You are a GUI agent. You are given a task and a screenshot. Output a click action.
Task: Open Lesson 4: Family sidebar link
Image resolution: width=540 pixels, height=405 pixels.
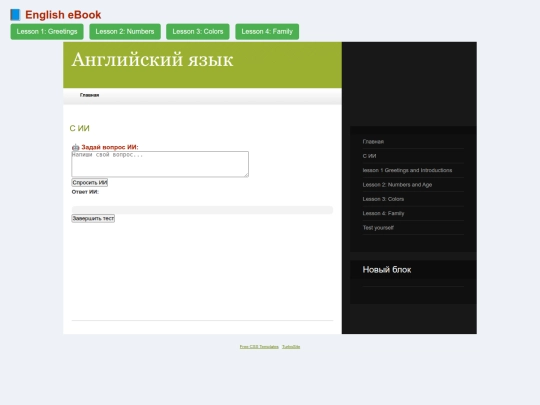tap(383, 214)
